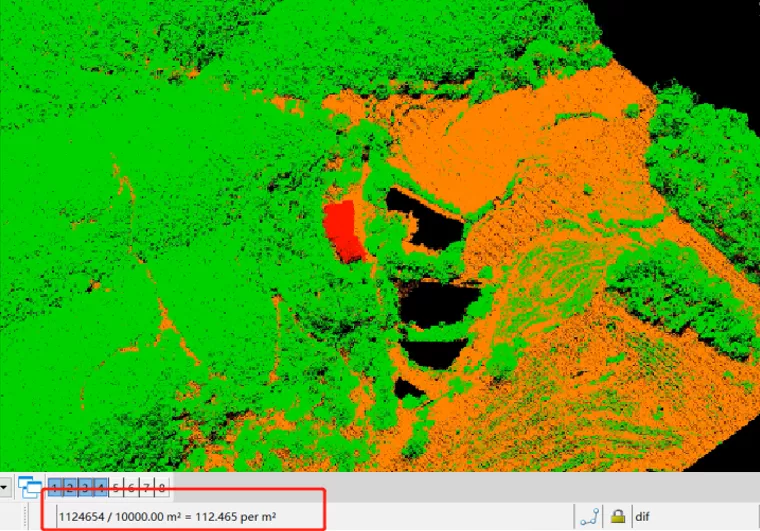Click the status bar dotted grip handle
Viewport: 760px width, 531px height.
click(x=25, y=516)
